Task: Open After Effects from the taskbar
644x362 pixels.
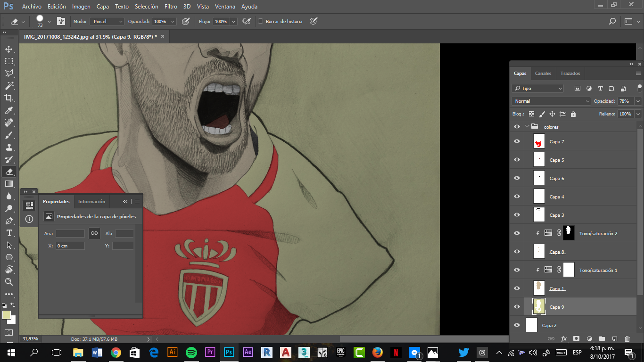Action: pos(248,352)
